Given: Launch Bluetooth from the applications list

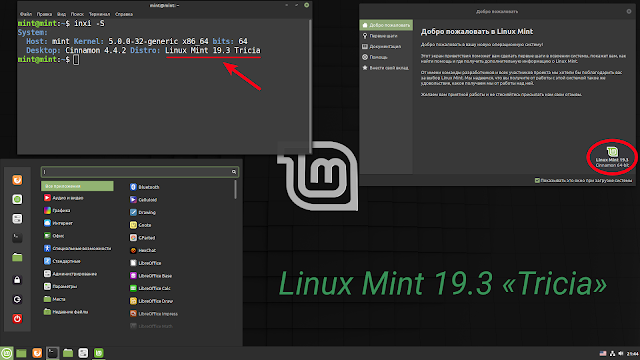Looking at the screenshot, I should (x=145, y=187).
